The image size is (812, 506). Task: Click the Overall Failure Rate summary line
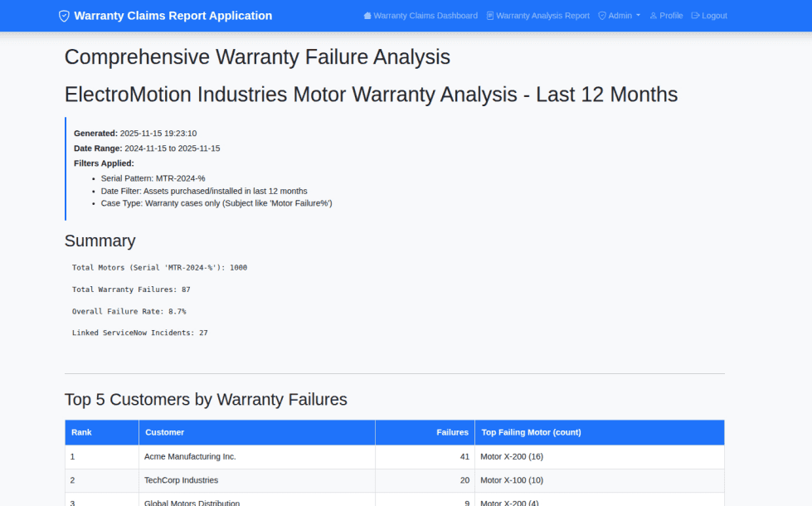point(129,310)
